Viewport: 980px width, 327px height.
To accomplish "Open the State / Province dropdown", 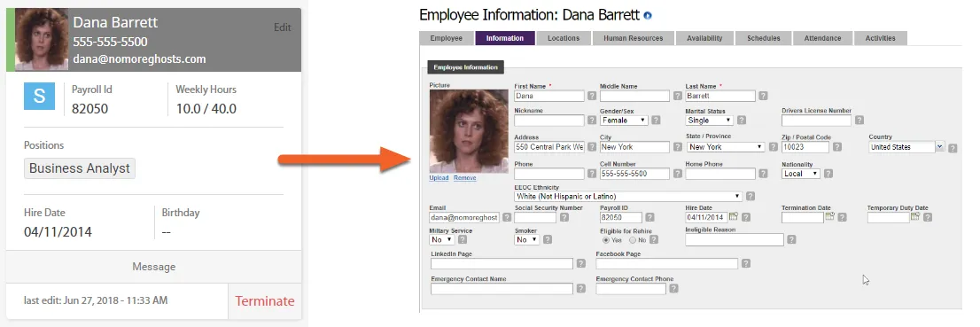I will click(725, 148).
